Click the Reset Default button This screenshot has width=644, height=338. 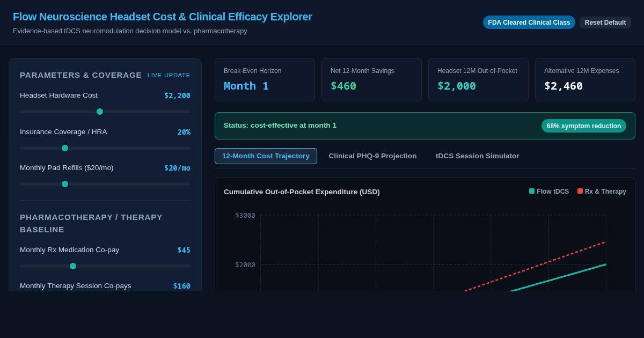(x=605, y=23)
